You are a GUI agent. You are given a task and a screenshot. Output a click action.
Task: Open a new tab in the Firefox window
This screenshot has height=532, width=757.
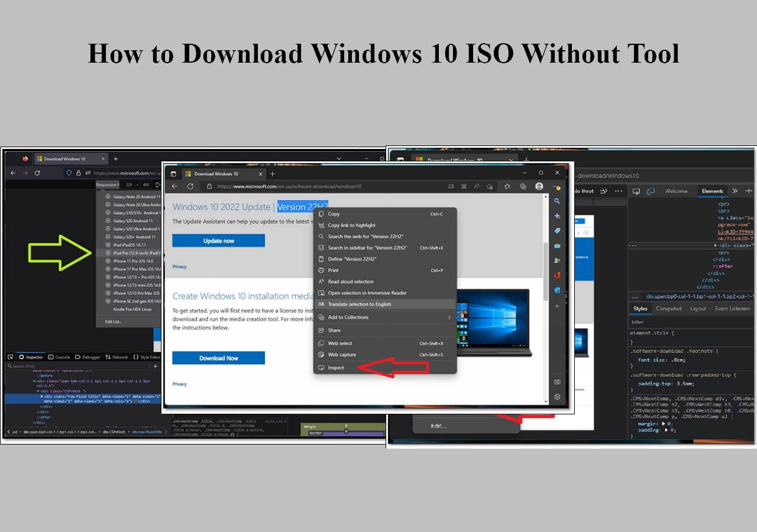[x=115, y=159]
